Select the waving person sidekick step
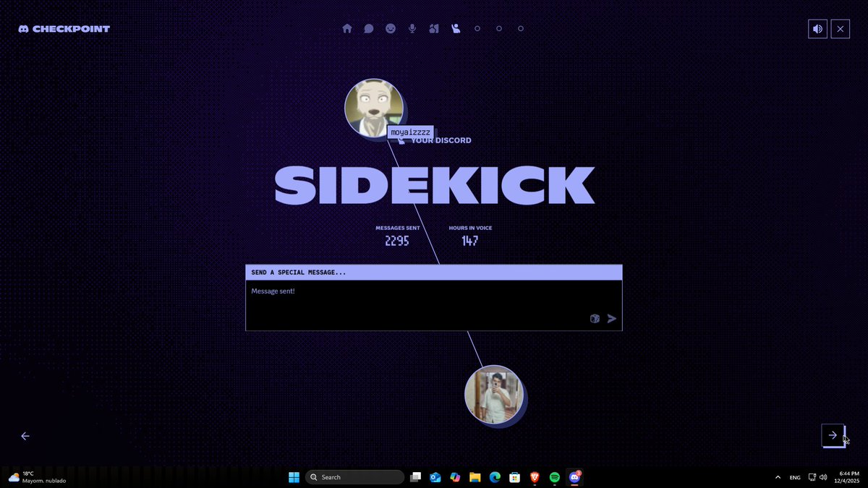Viewport: 868px width, 488px height. click(x=456, y=29)
